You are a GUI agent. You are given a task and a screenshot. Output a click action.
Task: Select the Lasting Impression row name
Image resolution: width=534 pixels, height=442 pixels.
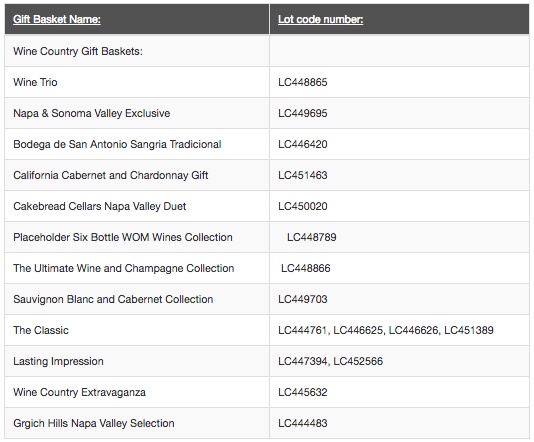pos(58,361)
